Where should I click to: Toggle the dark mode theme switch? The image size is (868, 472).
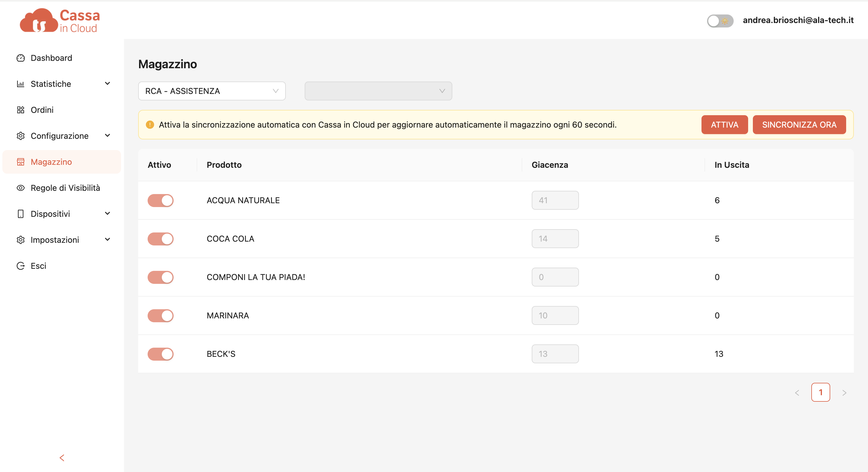720,21
